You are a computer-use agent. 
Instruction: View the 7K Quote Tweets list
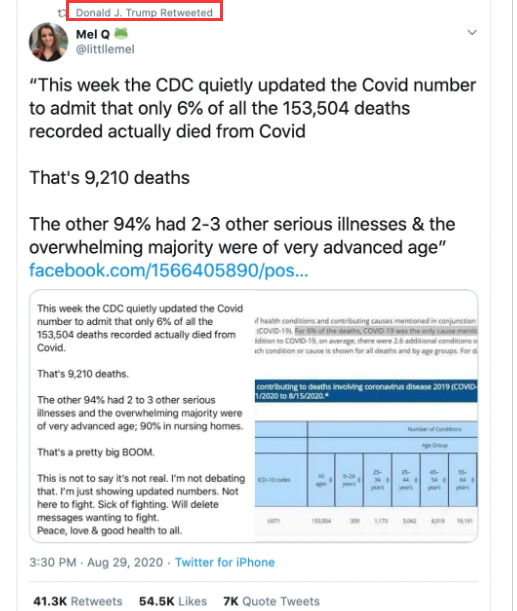click(271, 601)
